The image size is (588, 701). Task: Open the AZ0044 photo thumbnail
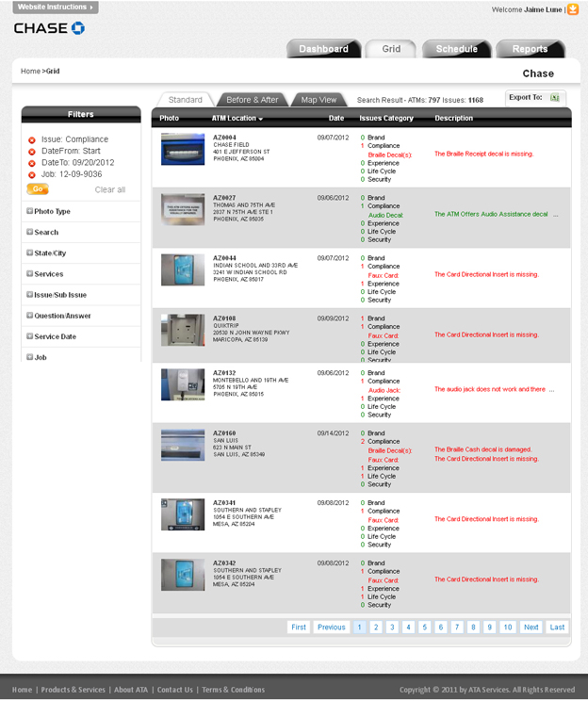183,269
